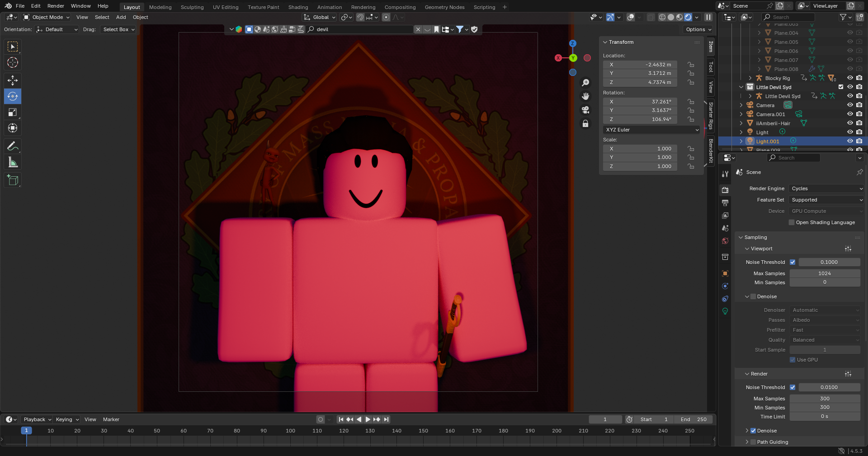Open the Render Engine dropdown
The width and height of the screenshot is (868, 456).
pyautogui.click(x=826, y=188)
